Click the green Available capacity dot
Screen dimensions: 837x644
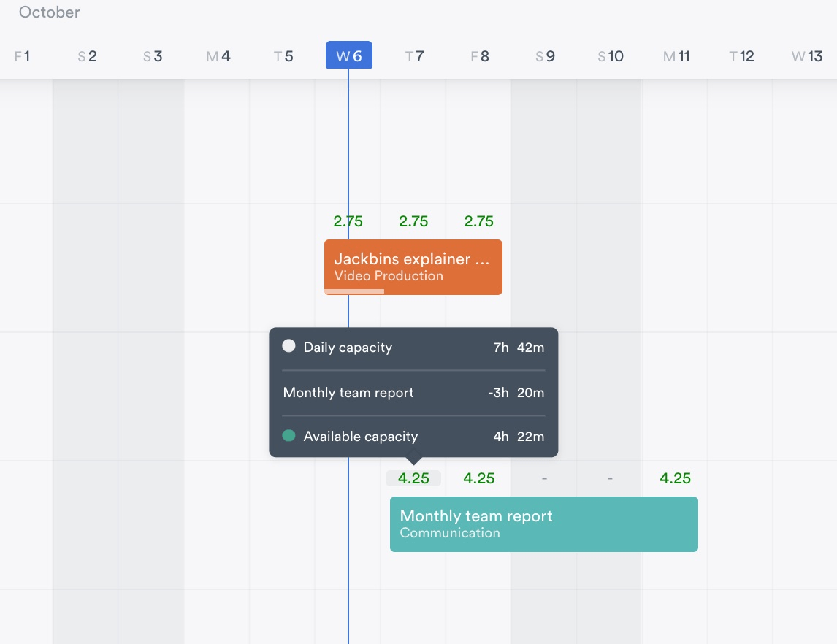[x=289, y=436]
